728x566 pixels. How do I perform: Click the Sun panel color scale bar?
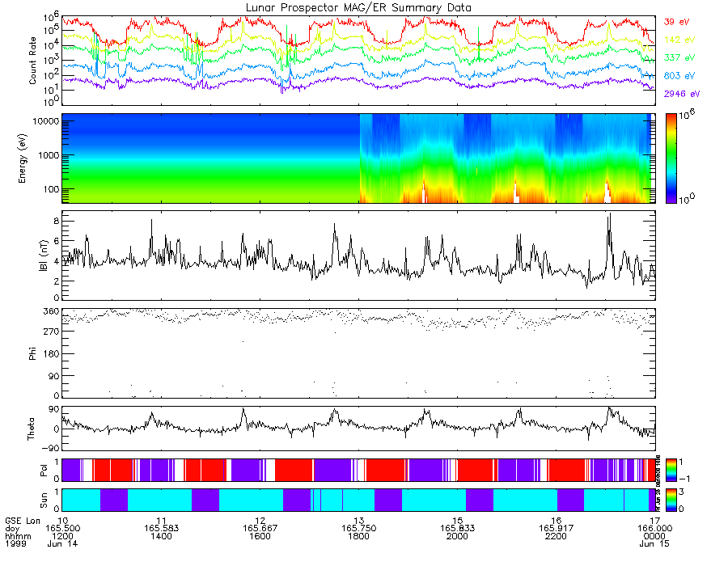671,500
